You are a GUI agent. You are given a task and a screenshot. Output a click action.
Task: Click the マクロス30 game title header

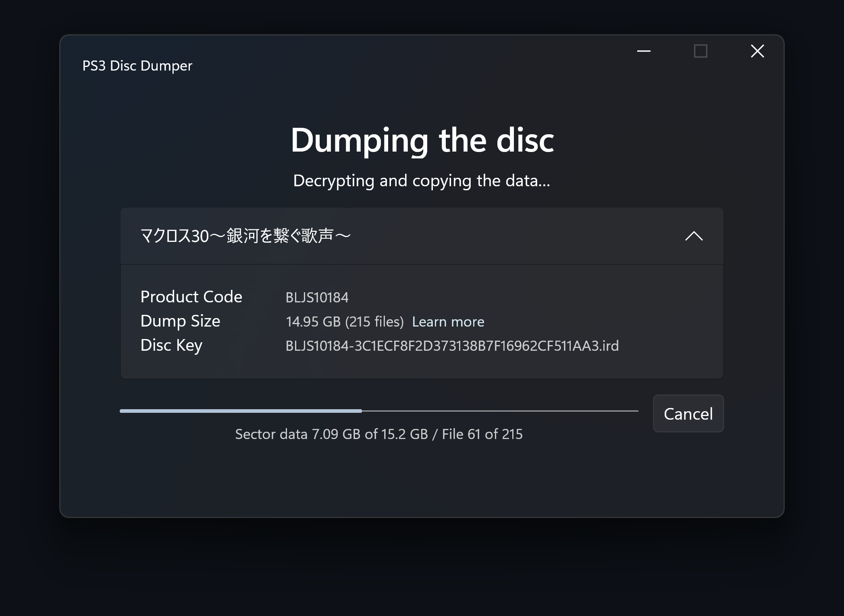422,236
